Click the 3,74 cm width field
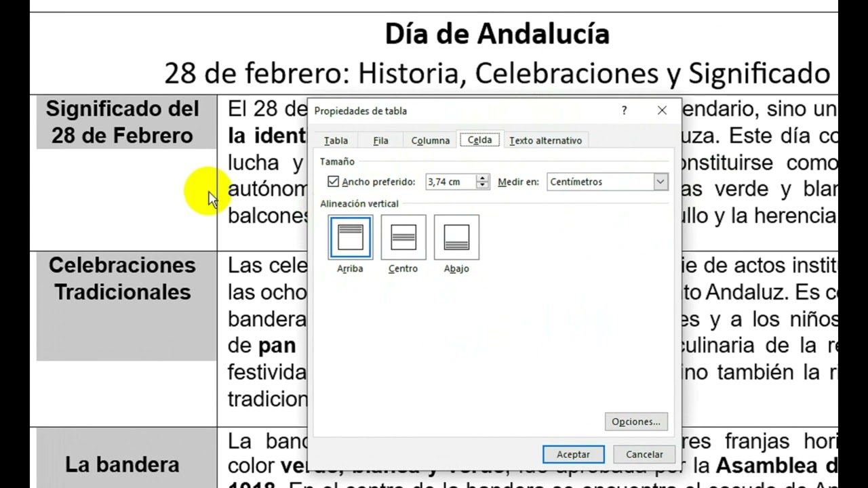Image resolution: width=868 pixels, height=488 pixels. tap(451, 182)
